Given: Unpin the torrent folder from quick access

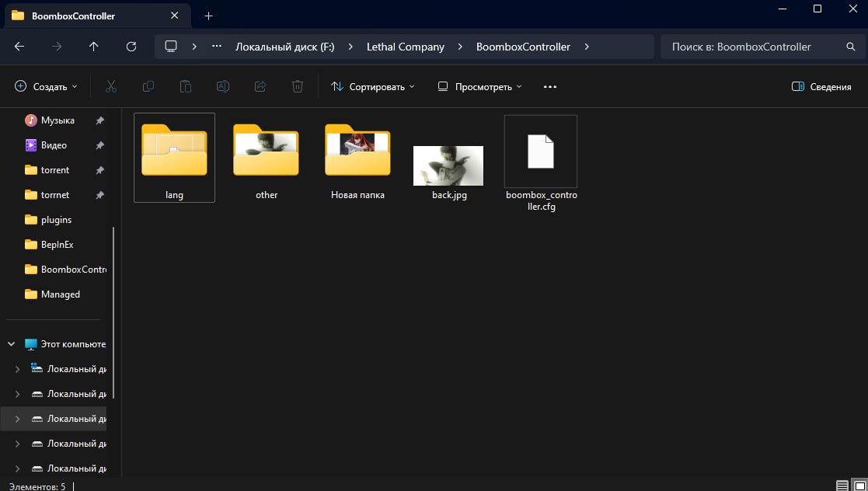Looking at the screenshot, I should click(x=99, y=170).
